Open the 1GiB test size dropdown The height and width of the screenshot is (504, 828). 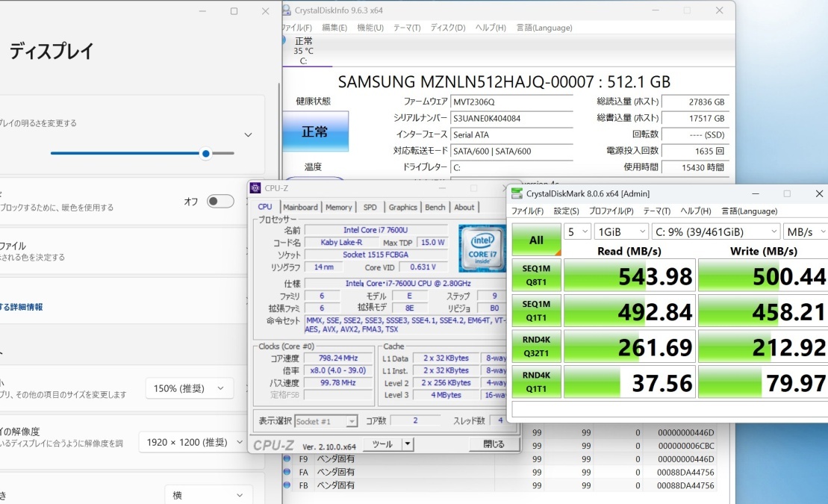[x=621, y=232]
